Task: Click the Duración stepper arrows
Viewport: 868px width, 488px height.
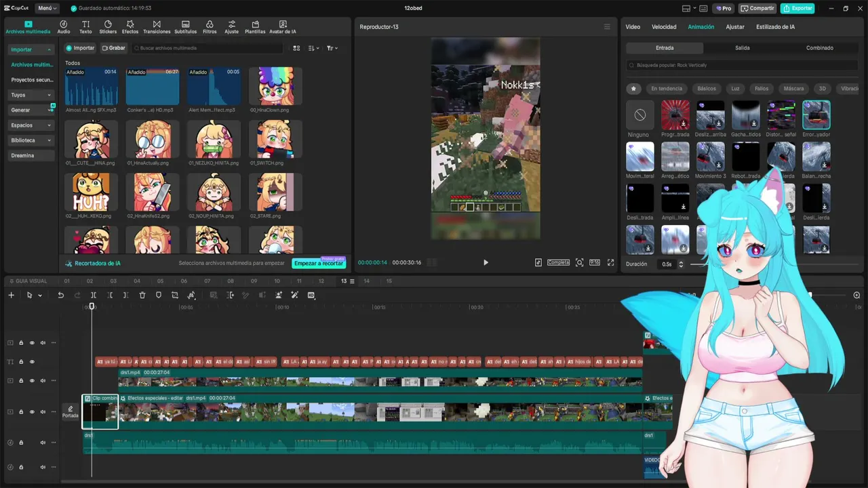Action: 682,264
